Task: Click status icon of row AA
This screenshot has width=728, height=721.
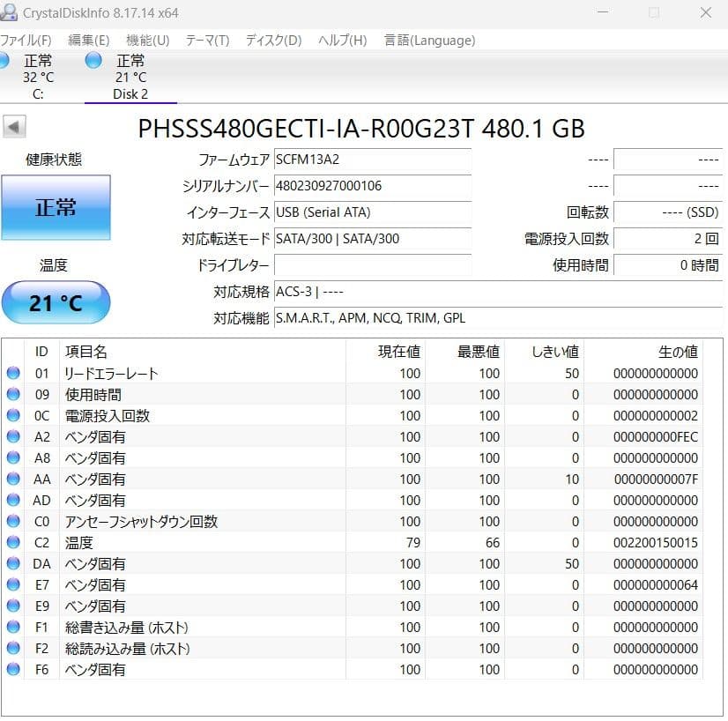Action: point(13,479)
